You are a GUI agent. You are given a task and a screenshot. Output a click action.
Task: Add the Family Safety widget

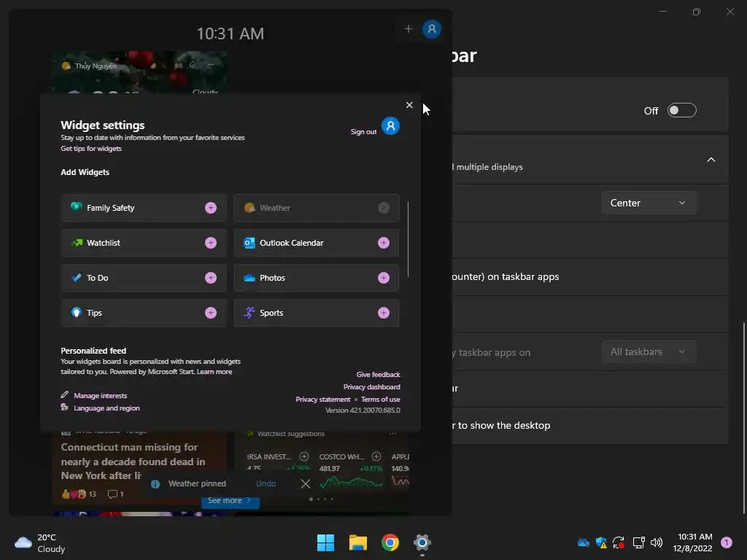[x=211, y=208]
